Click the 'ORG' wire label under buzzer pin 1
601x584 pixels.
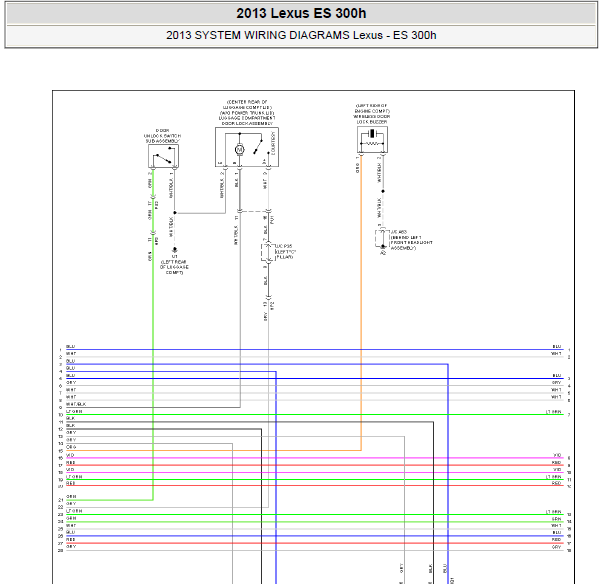(357, 168)
